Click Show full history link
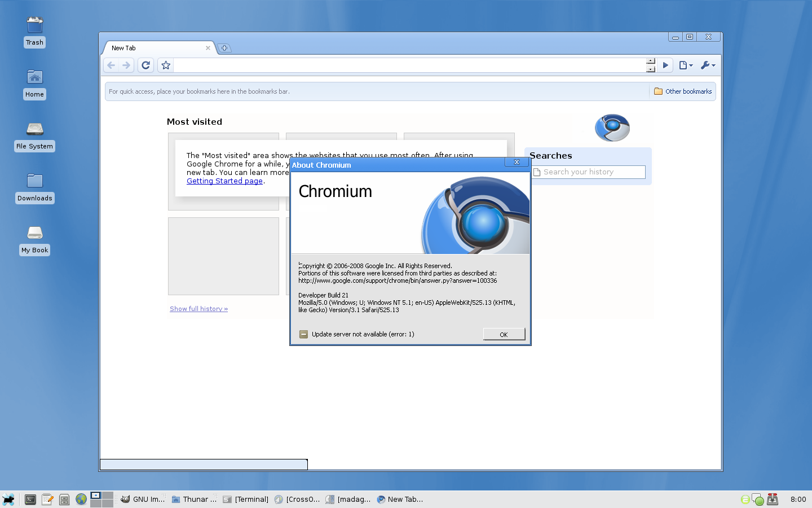This screenshot has height=508, width=812. click(x=198, y=309)
